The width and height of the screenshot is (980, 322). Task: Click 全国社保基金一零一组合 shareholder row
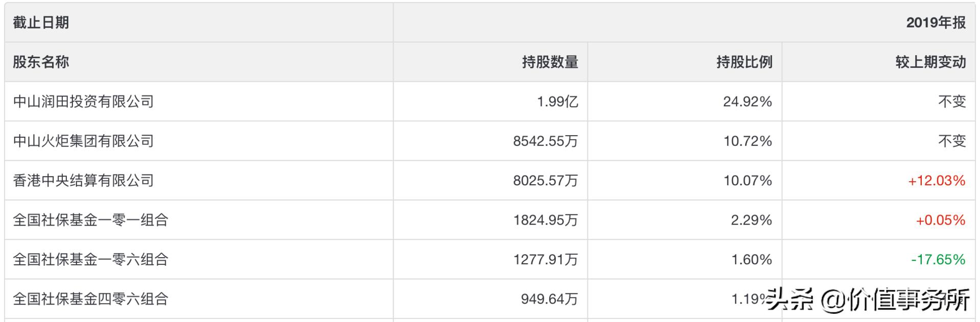pyautogui.click(x=90, y=220)
